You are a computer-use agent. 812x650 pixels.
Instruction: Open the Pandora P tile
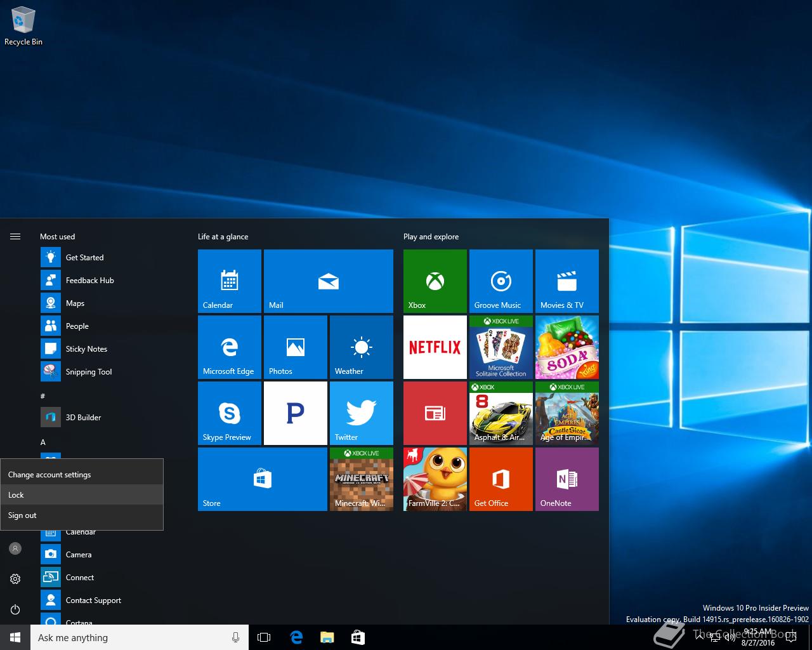296,413
